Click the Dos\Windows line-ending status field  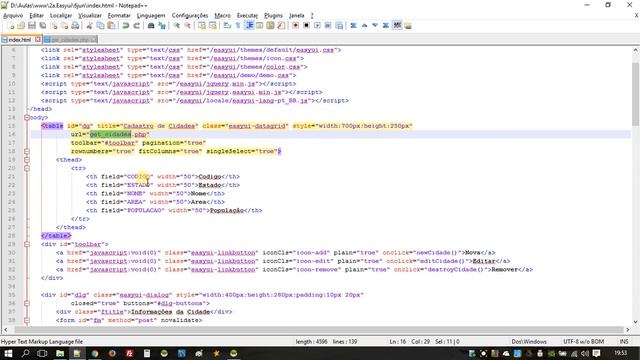[x=529, y=342]
